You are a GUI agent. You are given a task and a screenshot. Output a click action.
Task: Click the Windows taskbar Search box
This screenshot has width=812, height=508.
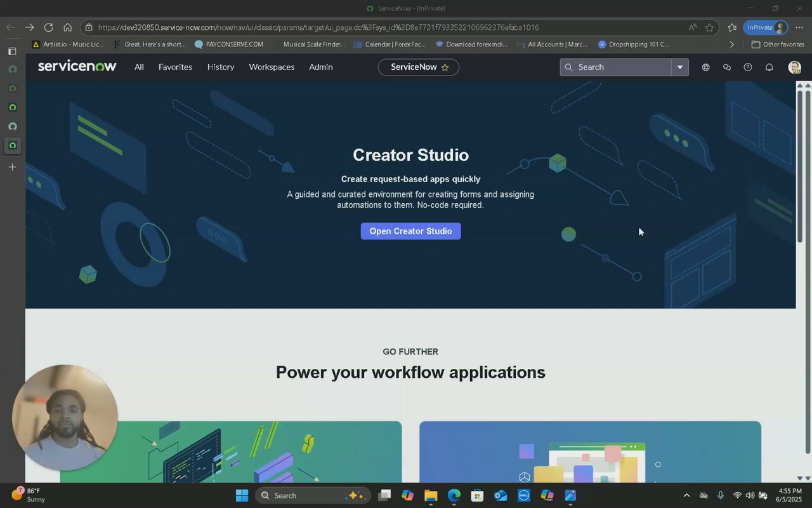click(x=313, y=495)
